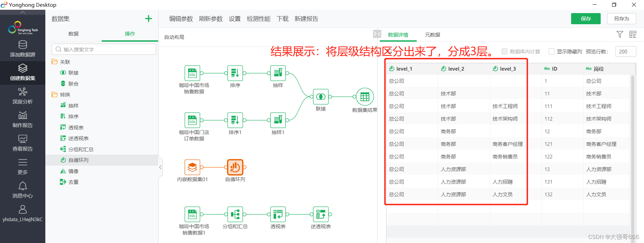Click the 预览行数 field showing 200

pyautogui.click(x=626, y=51)
